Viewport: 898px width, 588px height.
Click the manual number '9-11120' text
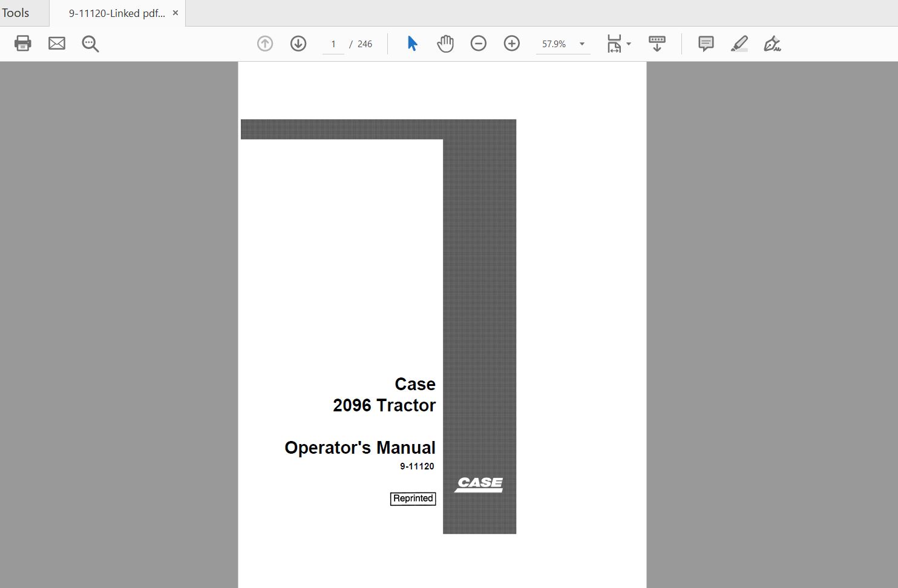pyautogui.click(x=417, y=466)
